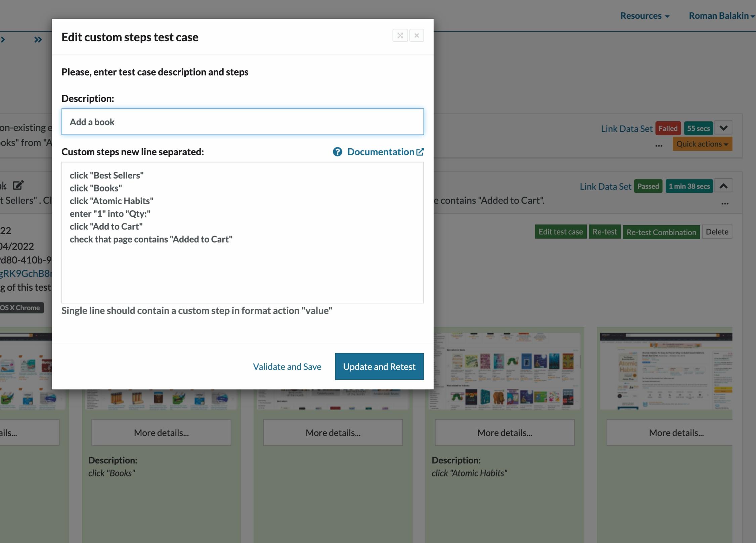Click into the Description input field

(x=242, y=122)
